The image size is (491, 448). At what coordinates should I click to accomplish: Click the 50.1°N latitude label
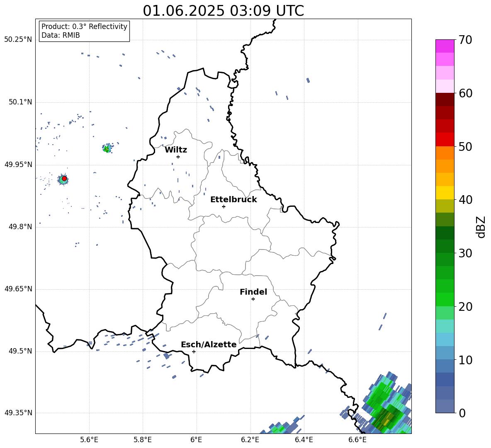point(20,102)
